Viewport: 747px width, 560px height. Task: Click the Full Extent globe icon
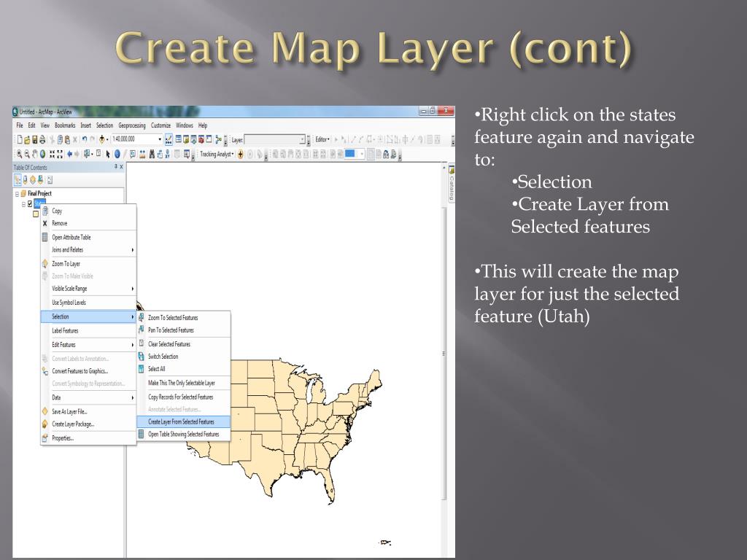42,154
